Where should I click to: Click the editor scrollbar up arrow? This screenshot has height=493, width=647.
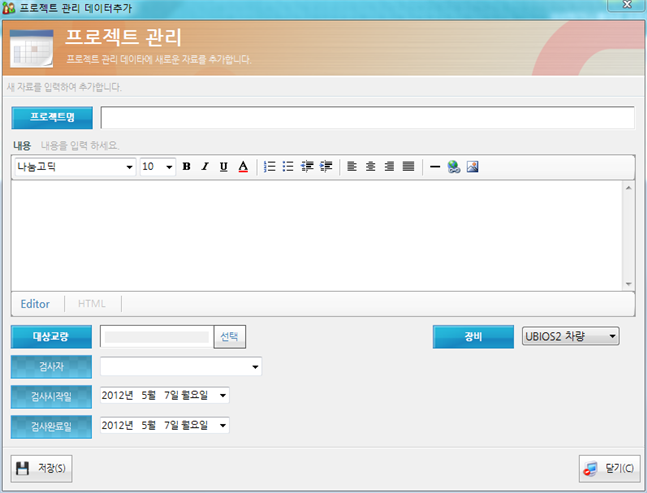pos(628,188)
